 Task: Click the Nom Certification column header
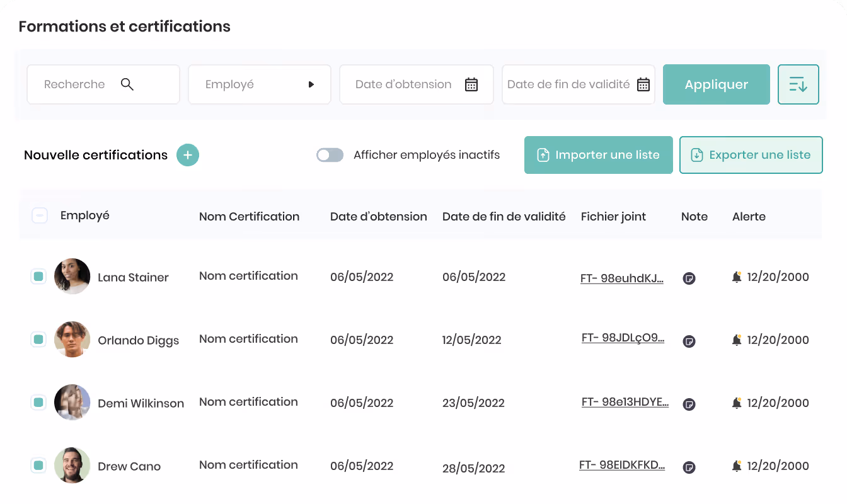coord(249,217)
